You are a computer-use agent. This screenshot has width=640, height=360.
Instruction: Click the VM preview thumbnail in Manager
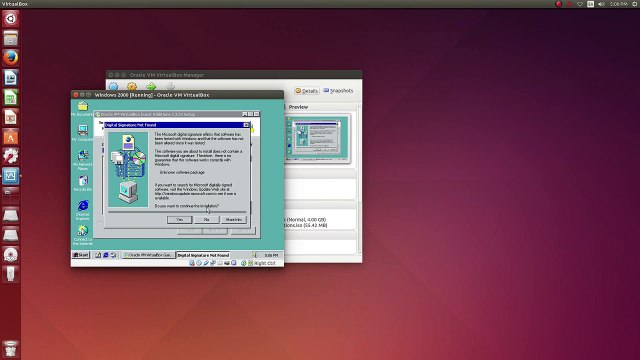318,139
